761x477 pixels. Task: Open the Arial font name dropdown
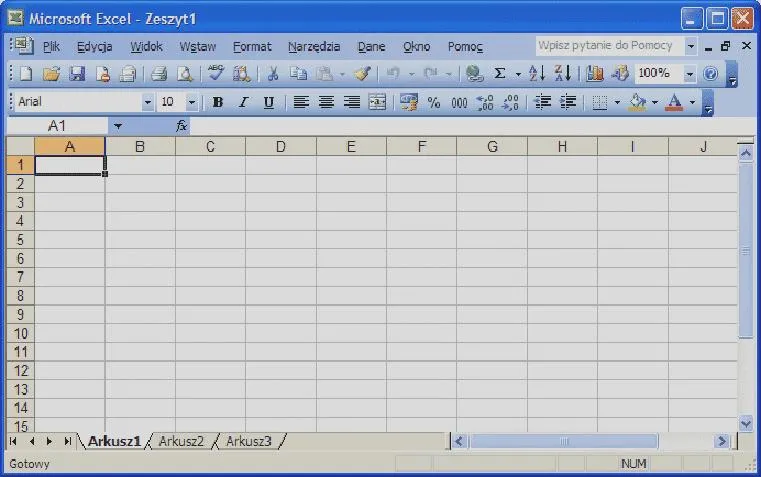coord(148,102)
